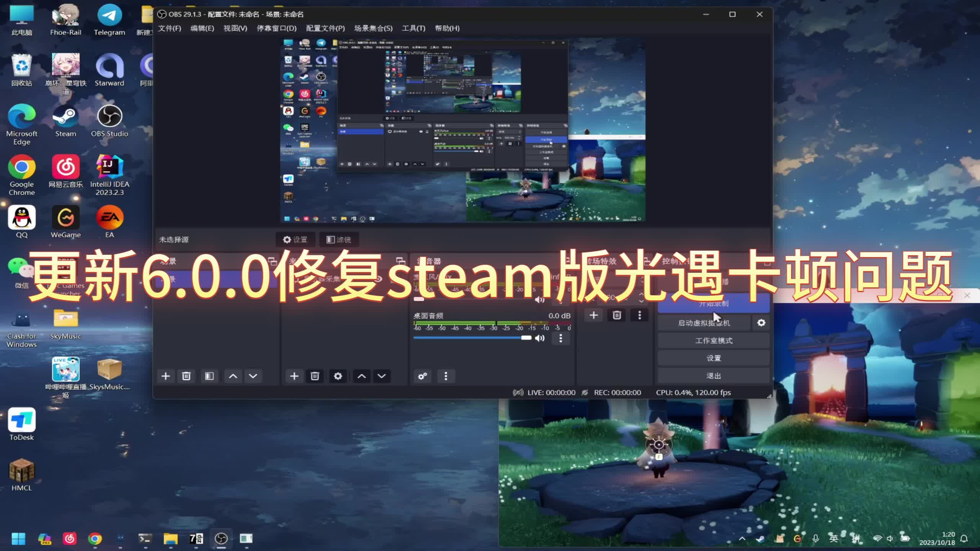The width and height of the screenshot is (980, 551).
Task: Open 帮助(H) menu in OBS
Action: [447, 28]
